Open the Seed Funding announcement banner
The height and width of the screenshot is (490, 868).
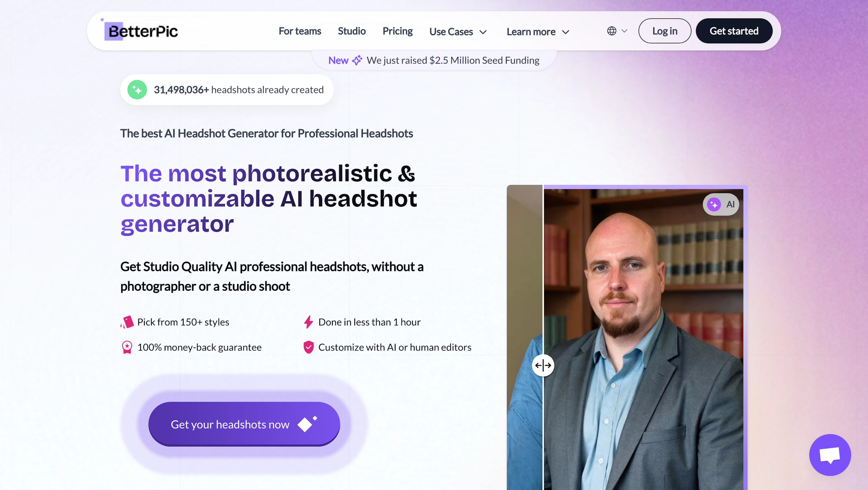[453, 60]
